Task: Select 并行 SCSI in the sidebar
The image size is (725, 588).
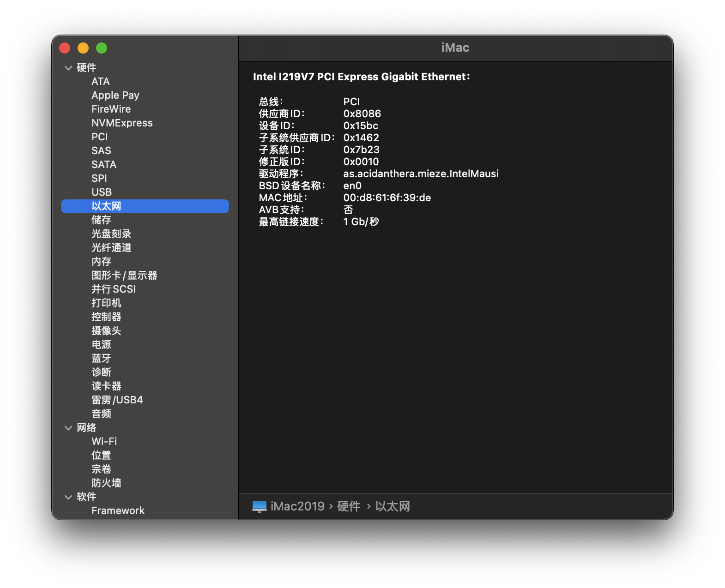Action: (145, 289)
